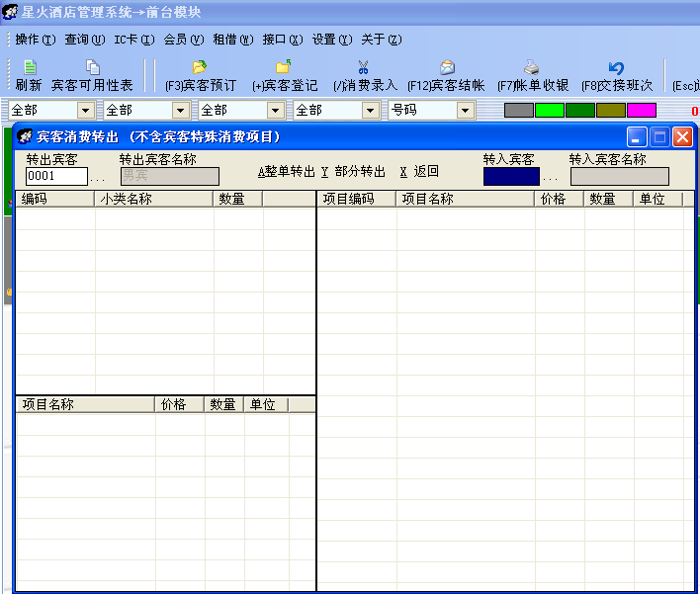Click 项目名称 header in bottom-left grid

(x=85, y=405)
